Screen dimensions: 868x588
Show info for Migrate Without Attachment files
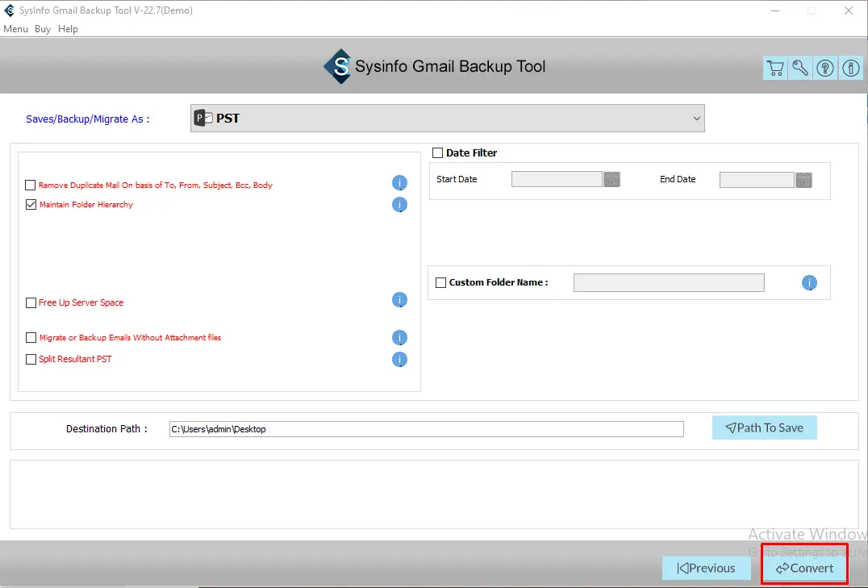399,338
